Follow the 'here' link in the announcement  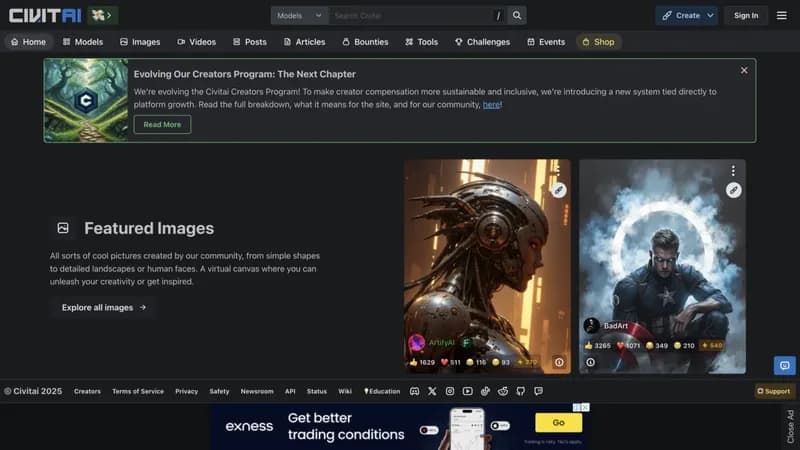pos(491,105)
